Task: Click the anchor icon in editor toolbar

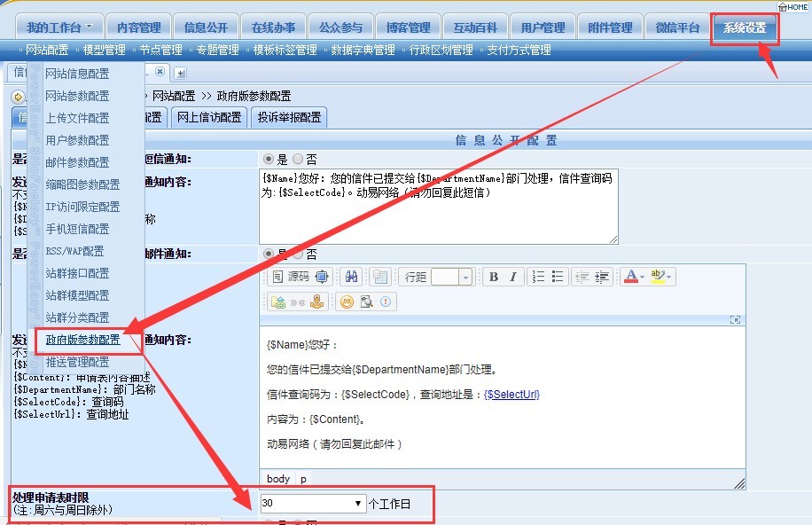Action: [x=317, y=302]
